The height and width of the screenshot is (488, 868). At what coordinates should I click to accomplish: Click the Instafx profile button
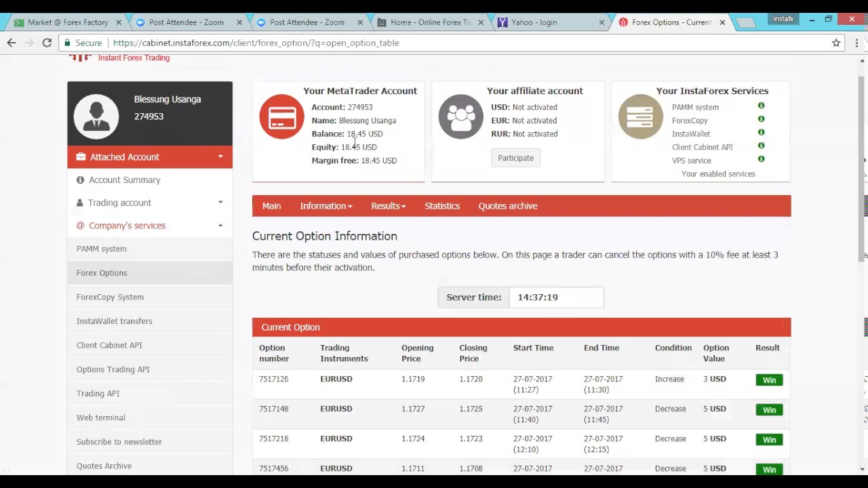[783, 19]
